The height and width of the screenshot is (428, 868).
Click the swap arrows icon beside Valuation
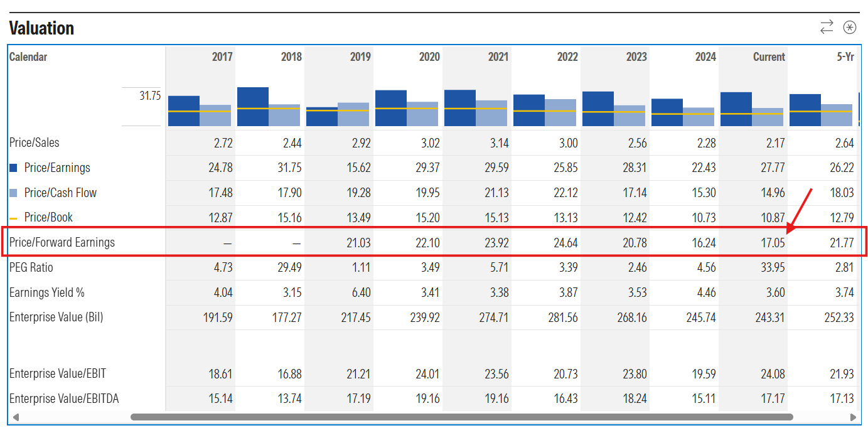point(827,27)
